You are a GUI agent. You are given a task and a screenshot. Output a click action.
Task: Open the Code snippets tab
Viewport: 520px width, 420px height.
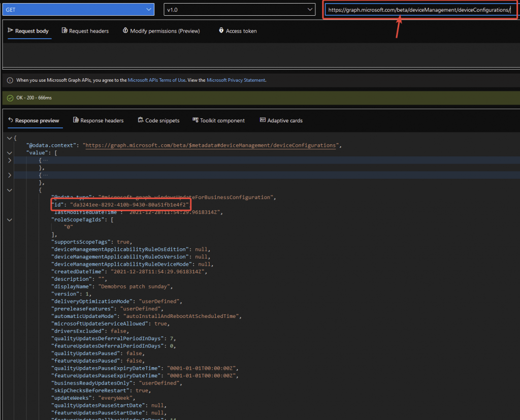point(158,121)
